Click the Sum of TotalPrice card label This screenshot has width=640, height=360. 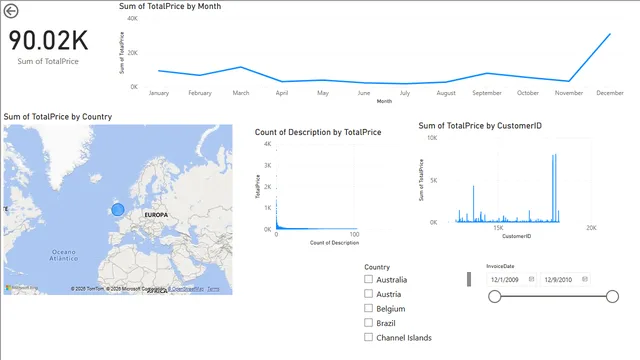click(x=48, y=61)
